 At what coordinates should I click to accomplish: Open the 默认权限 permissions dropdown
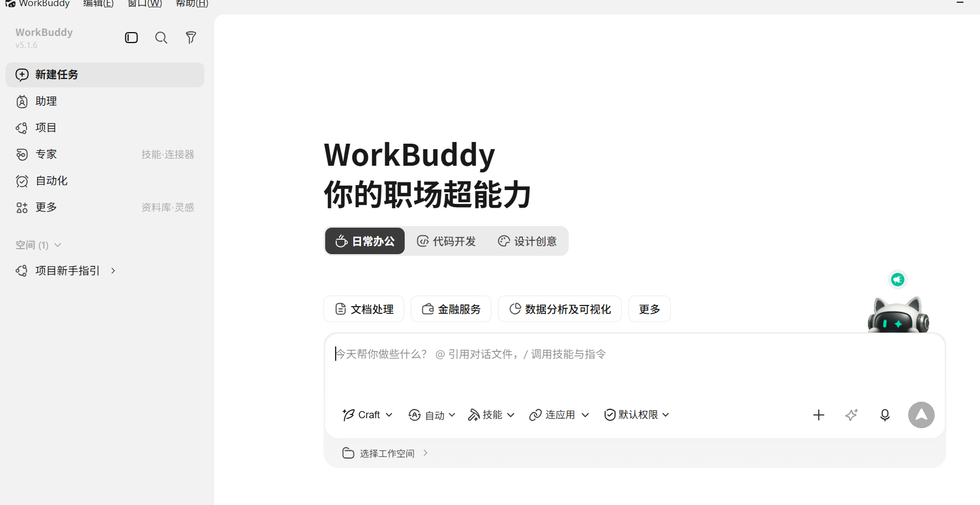pyautogui.click(x=637, y=415)
